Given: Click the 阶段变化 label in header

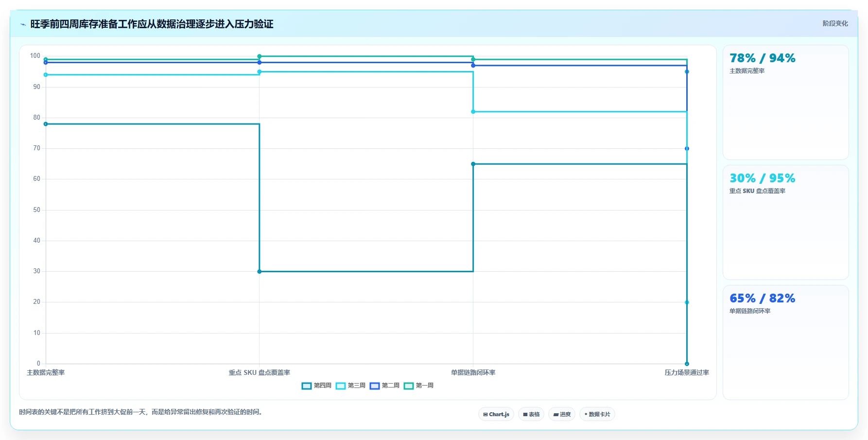Looking at the screenshot, I should point(835,23).
